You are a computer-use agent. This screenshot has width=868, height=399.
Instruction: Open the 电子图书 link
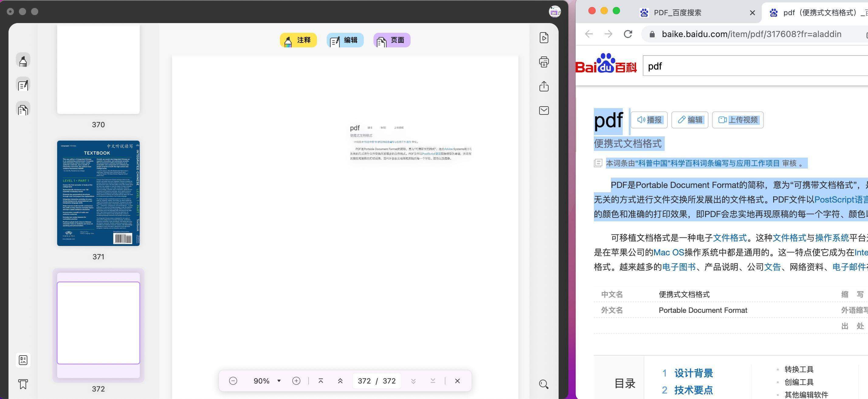(x=679, y=267)
